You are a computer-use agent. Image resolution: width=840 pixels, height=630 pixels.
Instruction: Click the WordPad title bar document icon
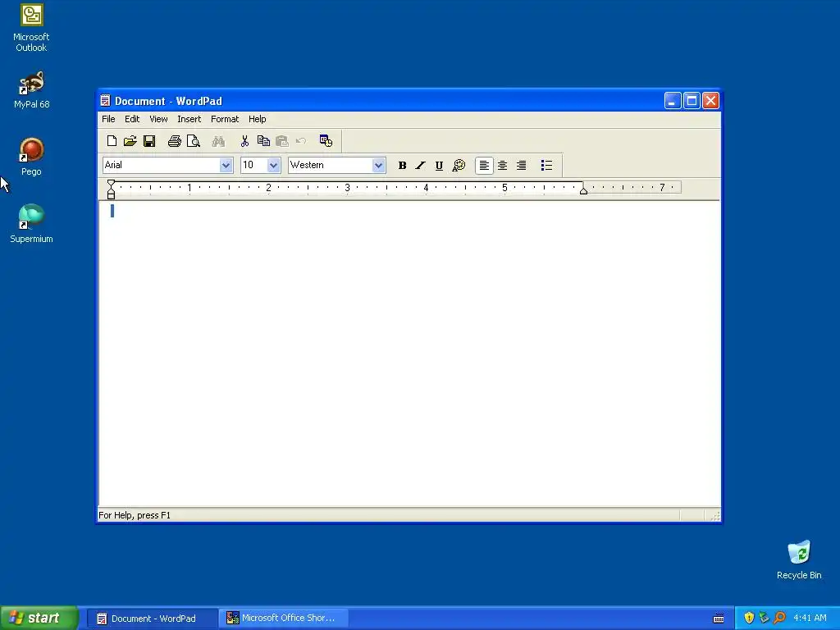point(106,101)
